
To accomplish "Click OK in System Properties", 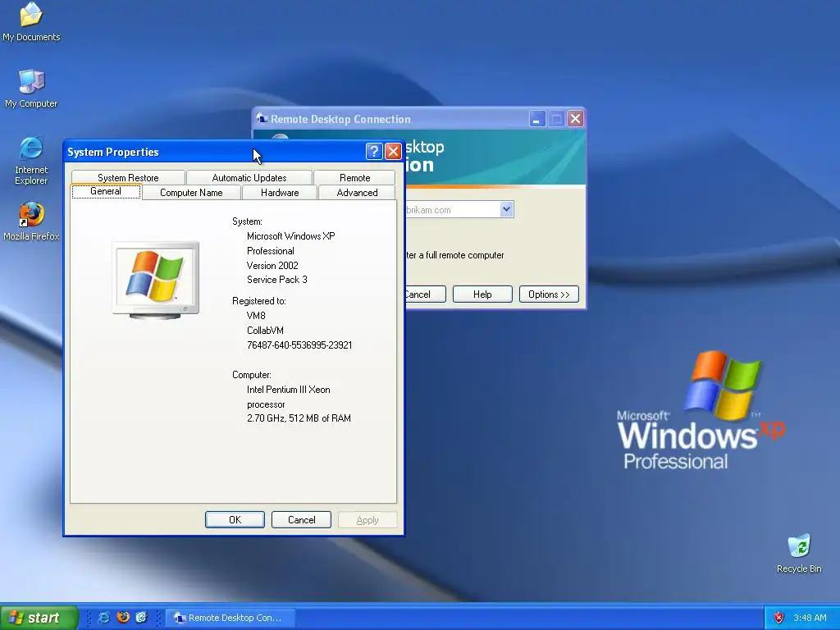I will [235, 519].
